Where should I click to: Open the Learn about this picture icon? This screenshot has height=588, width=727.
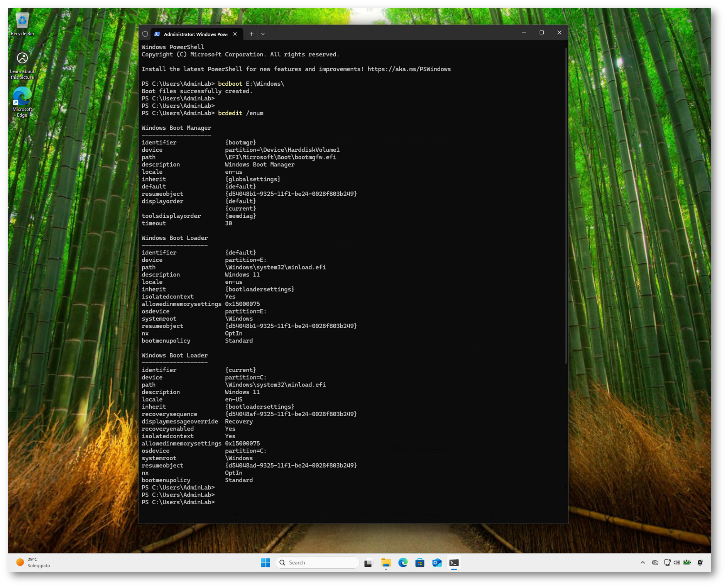click(x=22, y=66)
